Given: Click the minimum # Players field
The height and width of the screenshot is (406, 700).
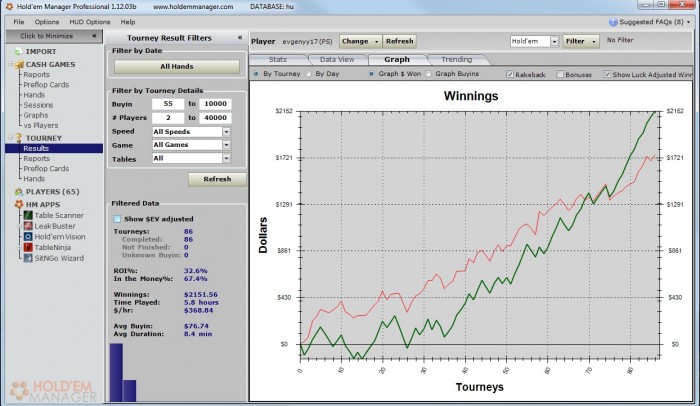Looking at the screenshot, I should pos(168,117).
